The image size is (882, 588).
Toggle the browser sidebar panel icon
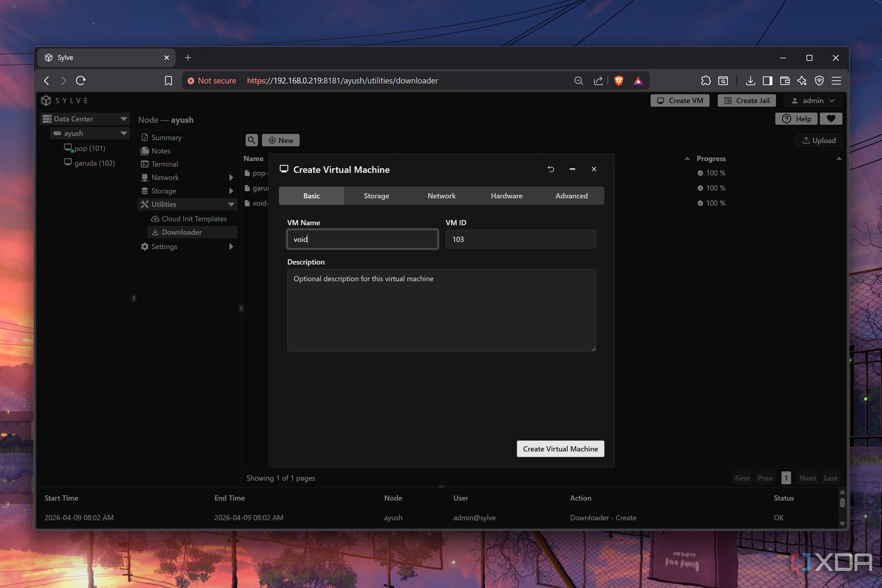[x=767, y=81]
